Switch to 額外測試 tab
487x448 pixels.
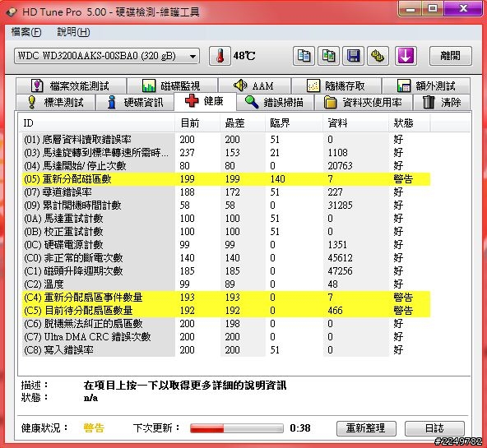[x=426, y=85]
